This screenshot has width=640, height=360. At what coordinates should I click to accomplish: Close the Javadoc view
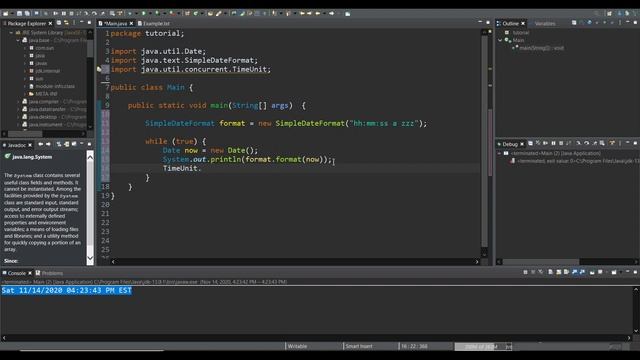click(x=30, y=144)
